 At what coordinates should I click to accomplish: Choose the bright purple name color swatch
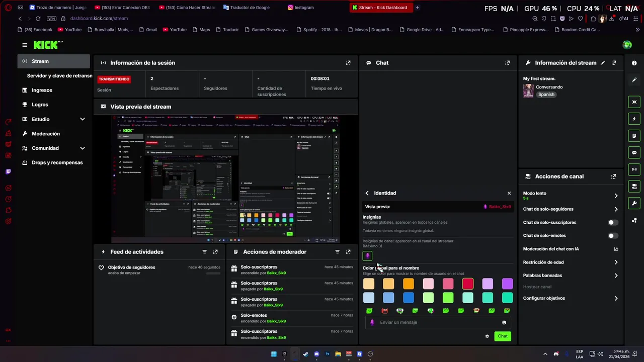[507, 284]
